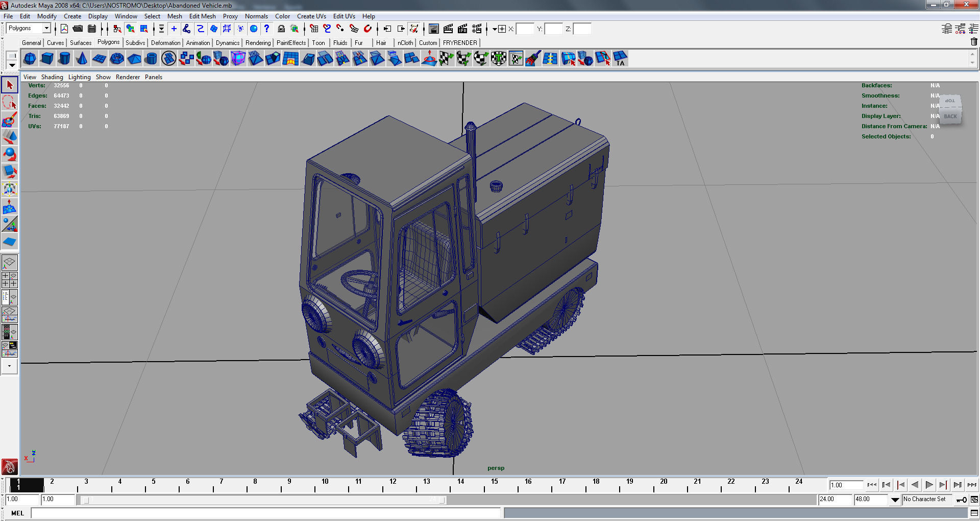Viewport: 980px width, 521px height.
Task: Click the polygon sphere shelf icon
Action: 30,58
